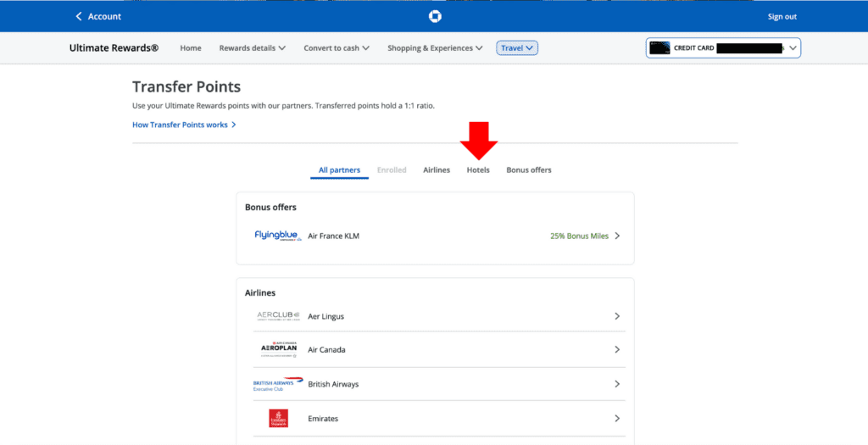Select Aer Lingus partner name
The width and height of the screenshot is (868, 445).
[325, 317]
